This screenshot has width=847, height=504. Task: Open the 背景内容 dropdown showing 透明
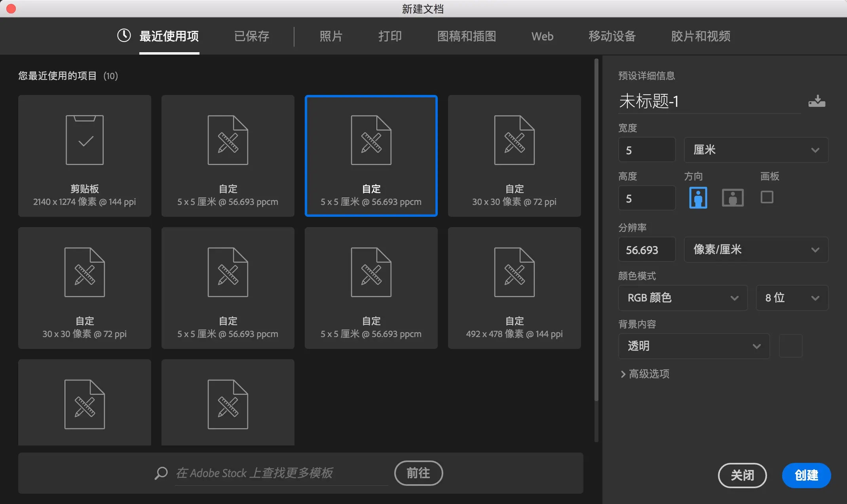click(693, 346)
